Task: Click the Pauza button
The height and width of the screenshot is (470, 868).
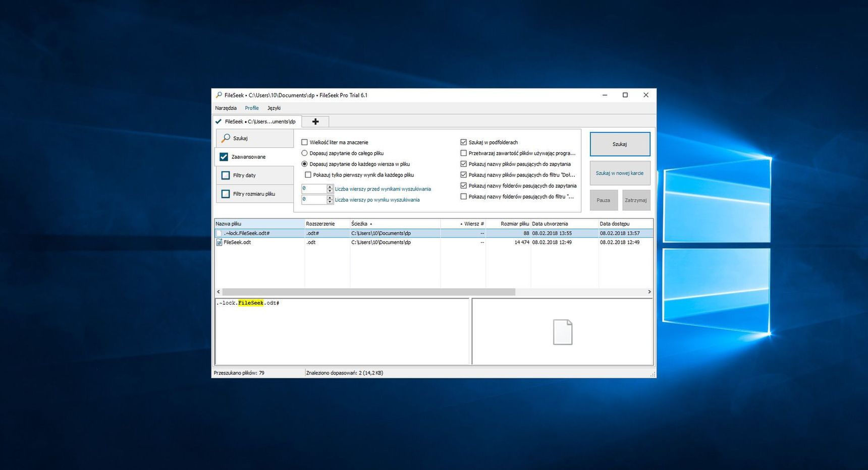Action: (604, 200)
